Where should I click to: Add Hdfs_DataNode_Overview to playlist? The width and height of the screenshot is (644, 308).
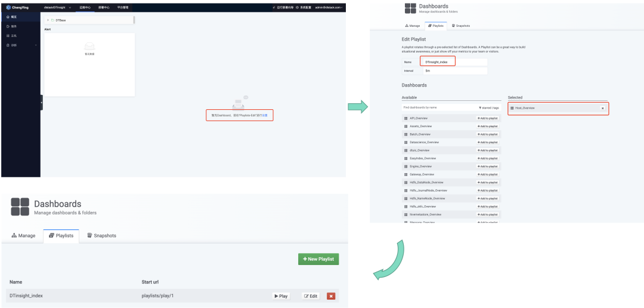[488, 182]
